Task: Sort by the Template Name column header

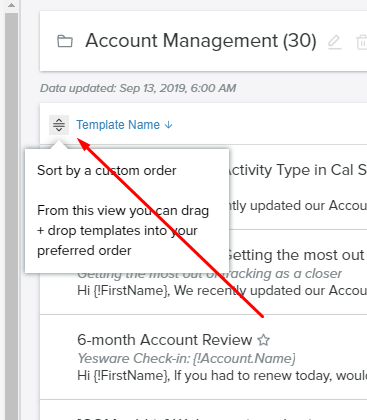Action: (x=118, y=125)
